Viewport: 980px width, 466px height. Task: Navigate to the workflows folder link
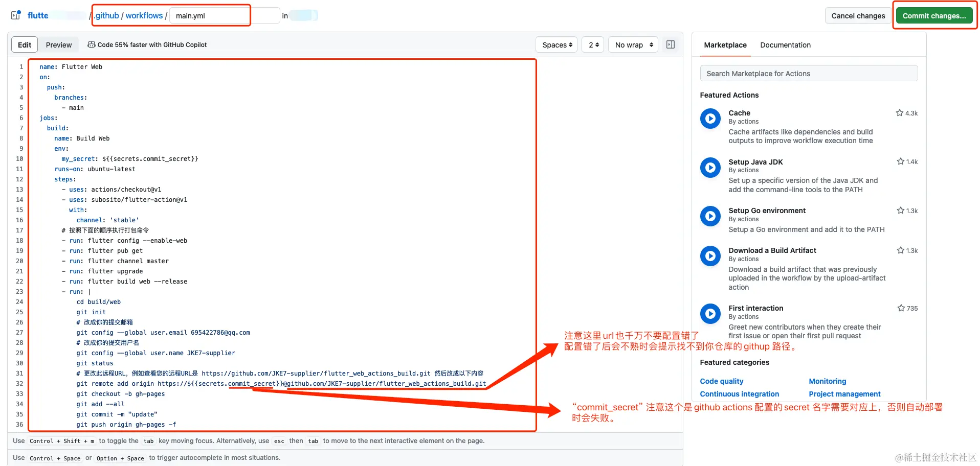[144, 15]
